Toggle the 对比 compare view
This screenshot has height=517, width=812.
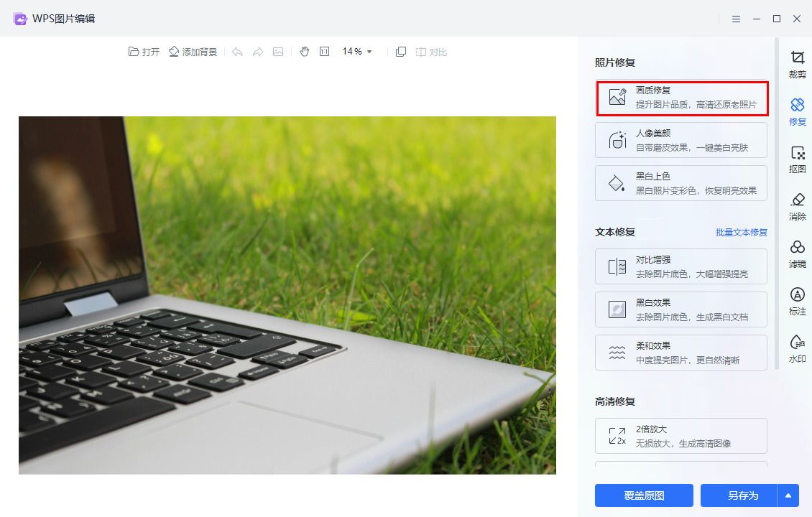coord(431,52)
